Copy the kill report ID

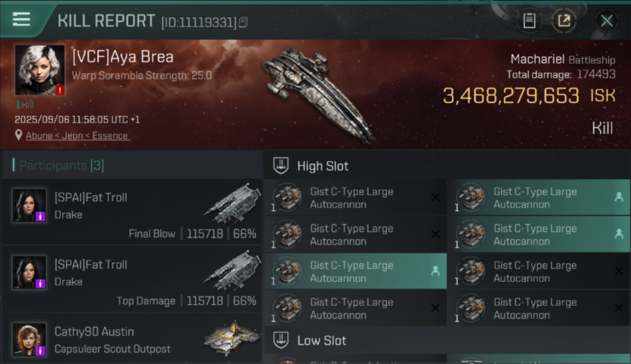[243, 22]
